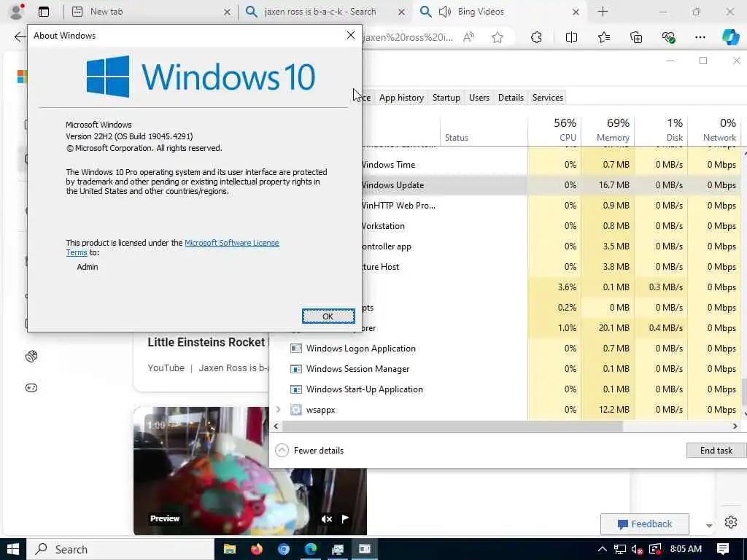Open Task Manager taskbar icon
This screenshot has height=560, width=747.
338,550
